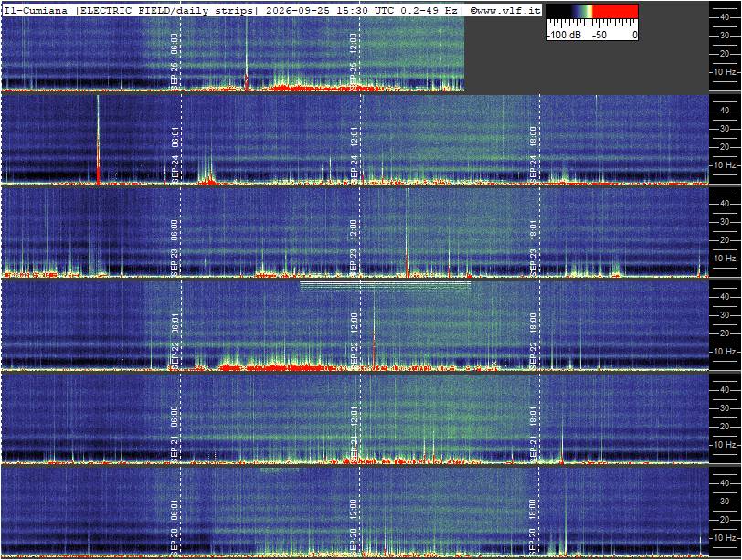The width and height of the screenshot is (742, 560).
Task: Click the 30 axis label on SEP-23 strip
Action: coord(725,222)
